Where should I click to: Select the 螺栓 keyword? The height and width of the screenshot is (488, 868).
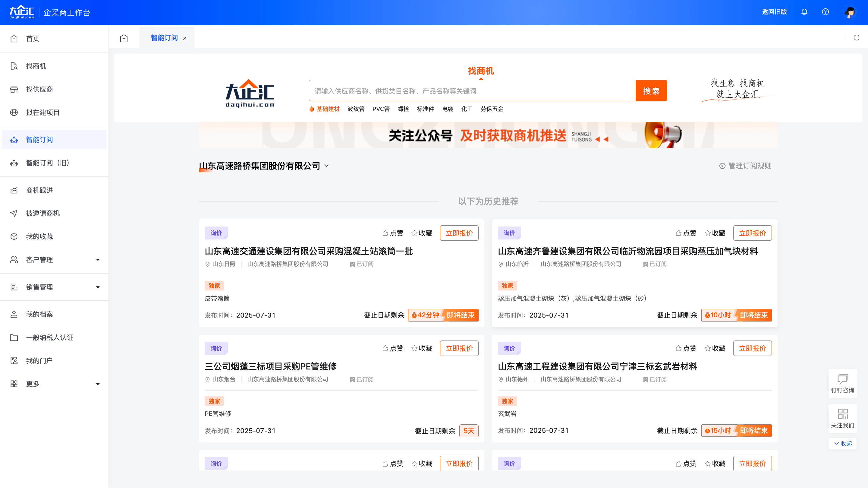(403, 109)
